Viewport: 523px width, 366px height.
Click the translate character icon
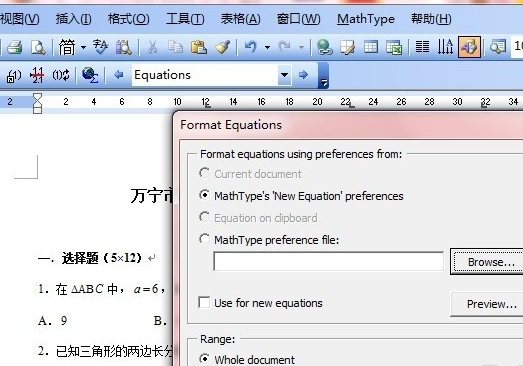pyautogui.click(x=100, y=47)
